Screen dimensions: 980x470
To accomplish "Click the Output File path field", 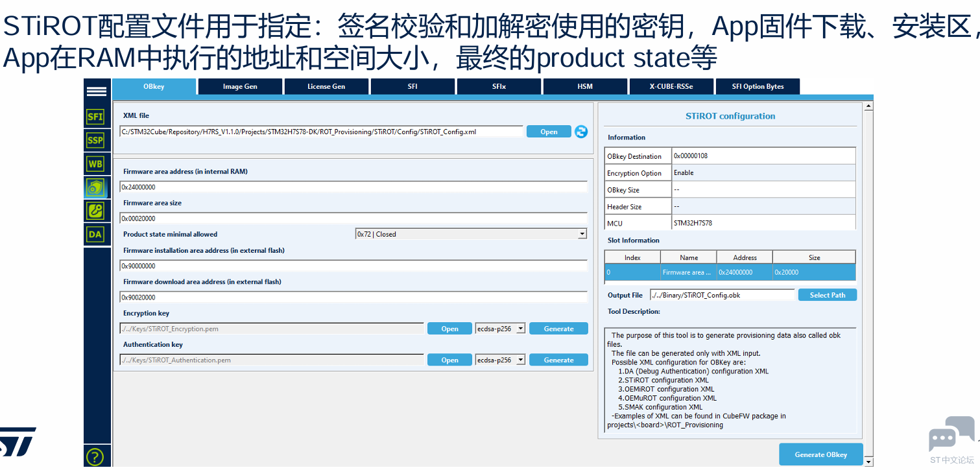I will (x=722, y=295).
